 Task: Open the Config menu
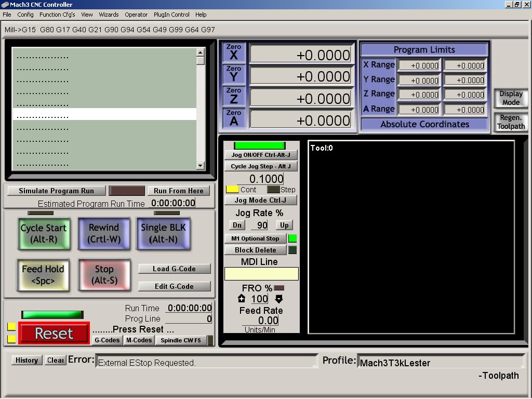point(25,15)
